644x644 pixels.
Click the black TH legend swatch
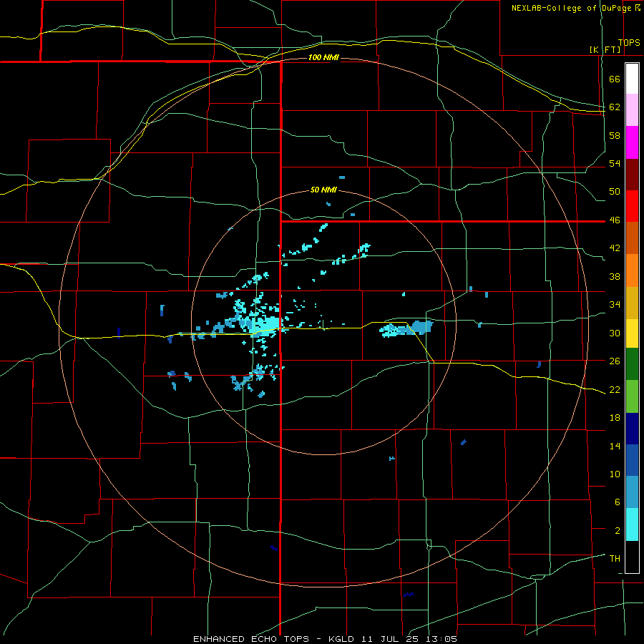point(632,557)
